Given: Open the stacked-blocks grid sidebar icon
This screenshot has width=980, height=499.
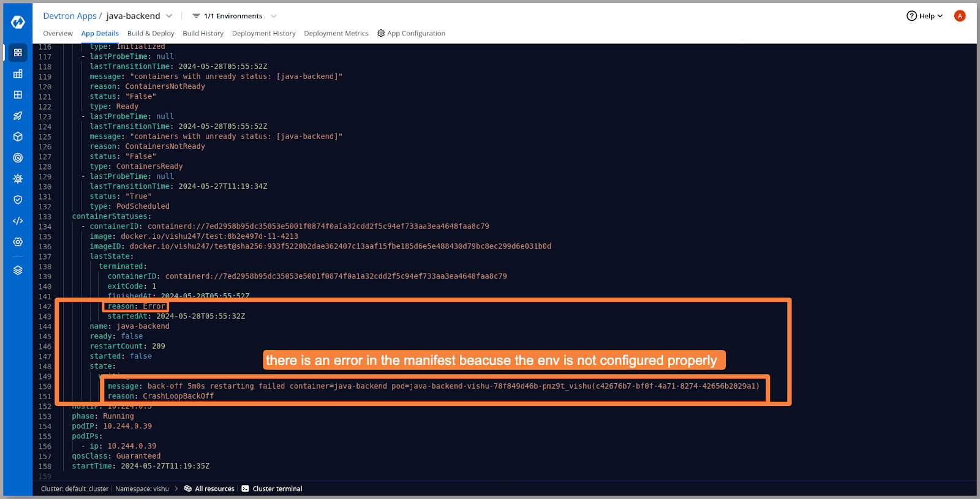Looking at the screenshot, I should [18, 73].
